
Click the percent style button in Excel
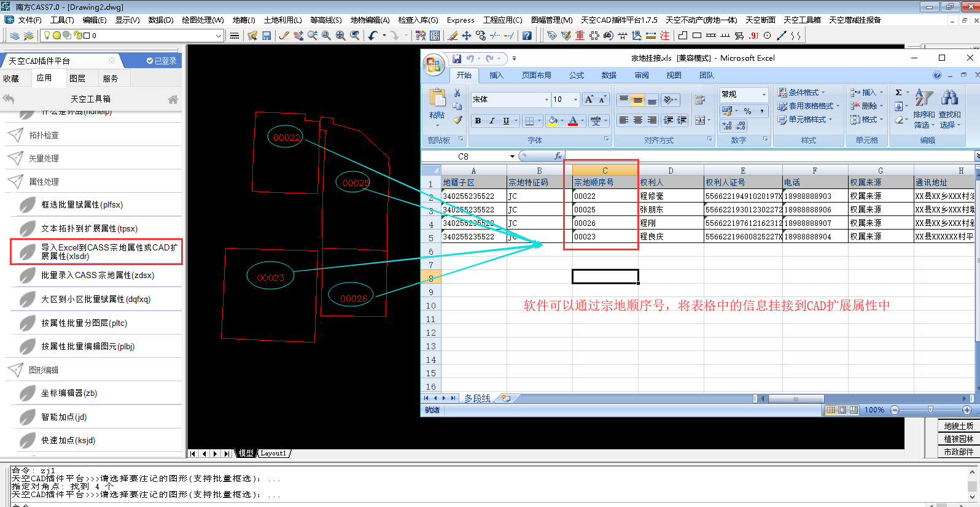click(x=747, y=111)
